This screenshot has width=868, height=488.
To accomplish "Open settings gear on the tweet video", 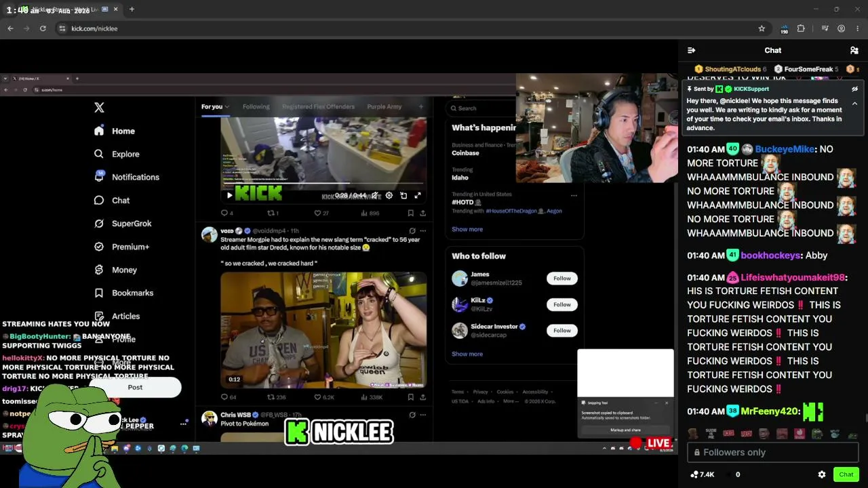I will point(389,195).
